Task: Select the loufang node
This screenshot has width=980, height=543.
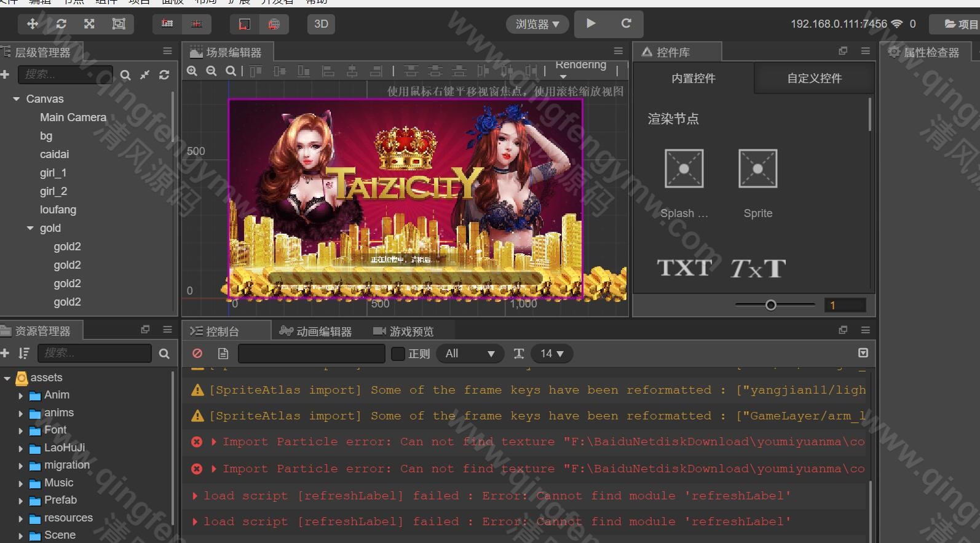Action: 58,210
